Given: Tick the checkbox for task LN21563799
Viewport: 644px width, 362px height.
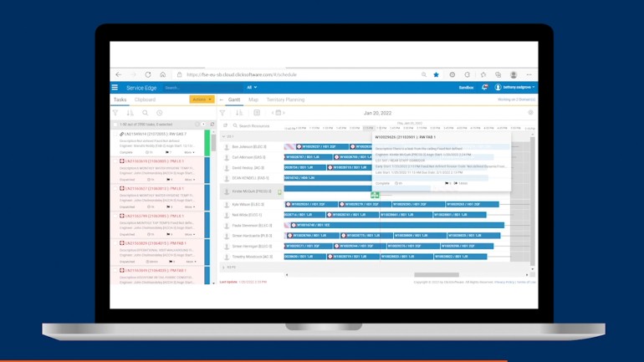Looking at the screenshot, I should point(115,216).
